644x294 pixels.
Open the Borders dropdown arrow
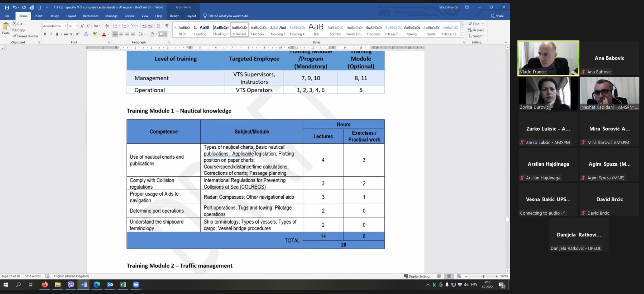(166, 34)
